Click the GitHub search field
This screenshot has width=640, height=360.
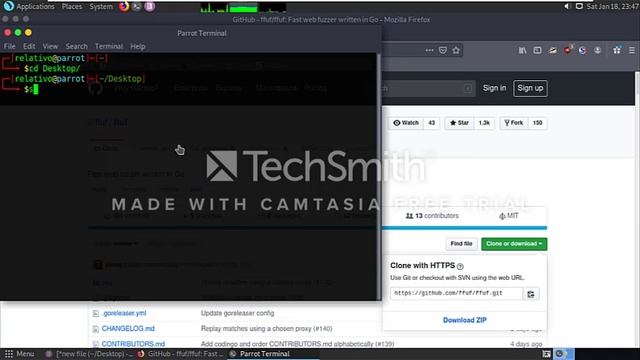tap(429, 89)
